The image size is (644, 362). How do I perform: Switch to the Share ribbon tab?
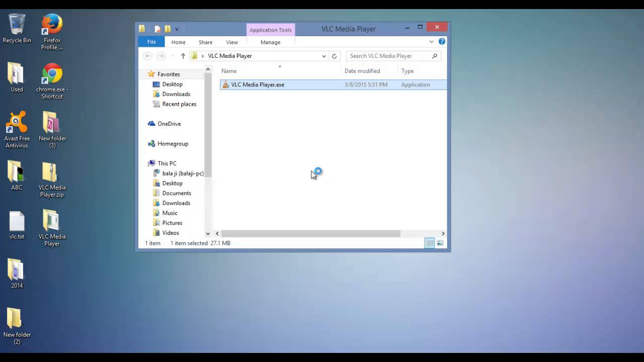(205, 42)
